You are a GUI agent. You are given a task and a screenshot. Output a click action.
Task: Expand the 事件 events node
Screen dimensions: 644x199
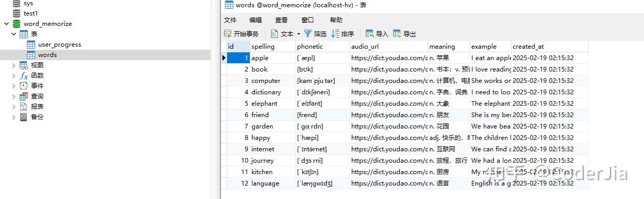(14, 86)
